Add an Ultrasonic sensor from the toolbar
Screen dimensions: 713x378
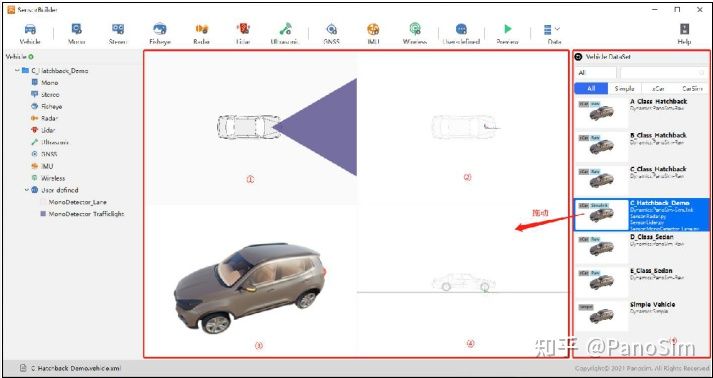(x=285, y=34)
